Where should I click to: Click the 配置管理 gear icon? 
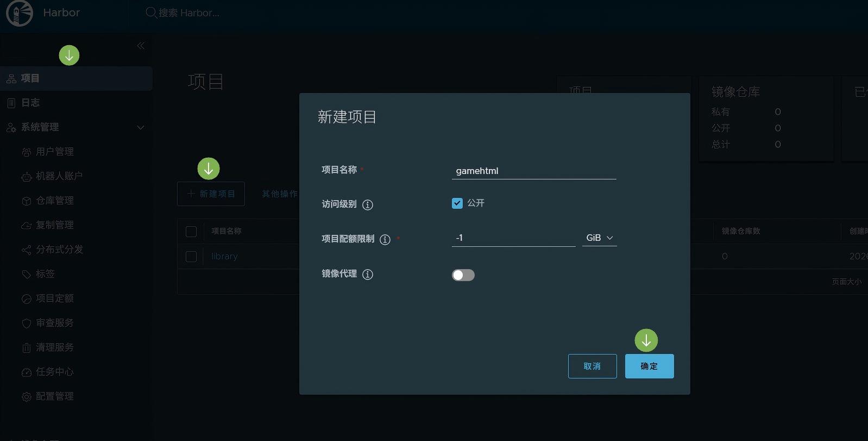[x=26, y=397]
